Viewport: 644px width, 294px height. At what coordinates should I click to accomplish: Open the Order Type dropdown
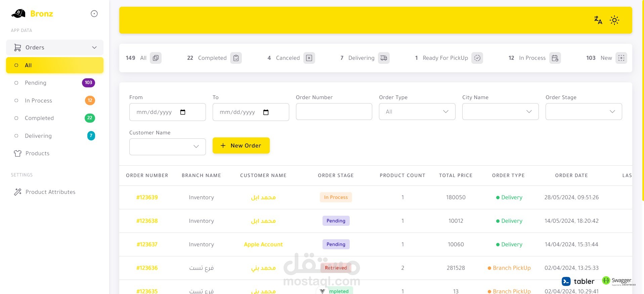tap(417, 112)
